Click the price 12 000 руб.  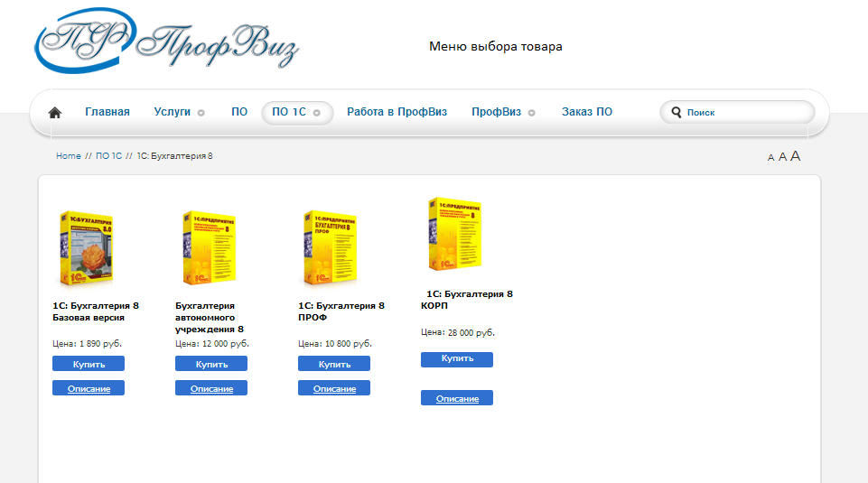tap(226, 344)
